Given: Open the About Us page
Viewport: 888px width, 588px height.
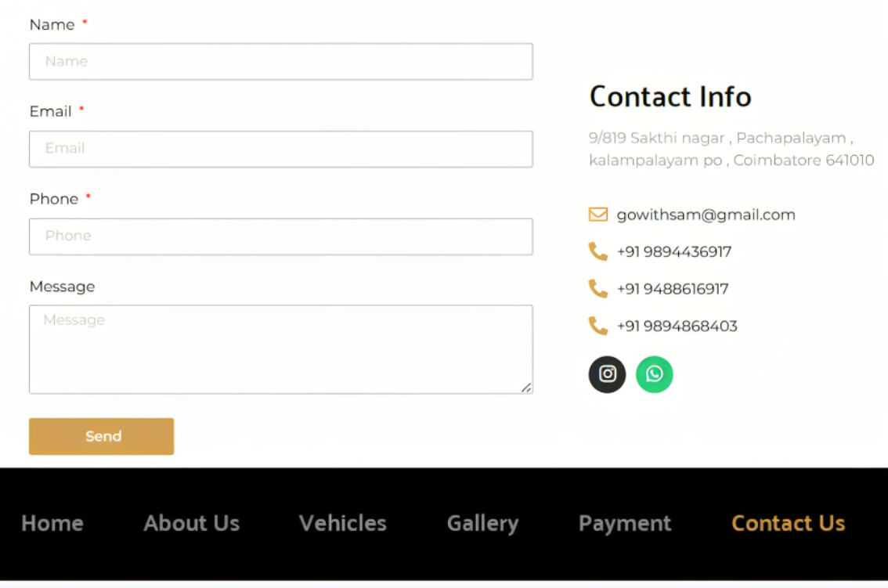Looking at the screenshot, I should coord(192,523).
